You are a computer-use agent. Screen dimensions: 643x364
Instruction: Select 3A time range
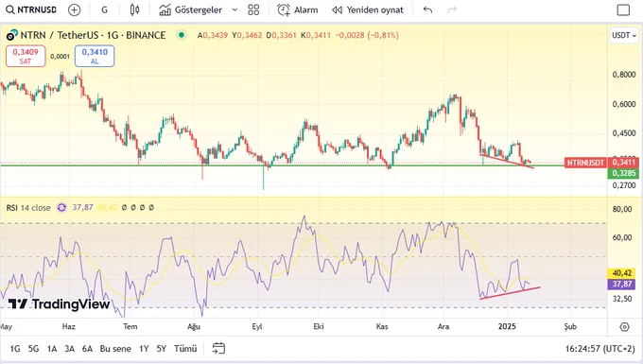69,349
